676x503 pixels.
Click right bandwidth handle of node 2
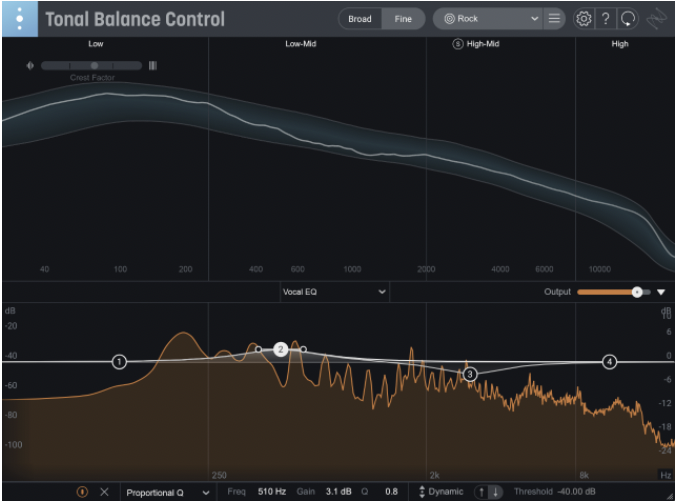click(304, 349)
